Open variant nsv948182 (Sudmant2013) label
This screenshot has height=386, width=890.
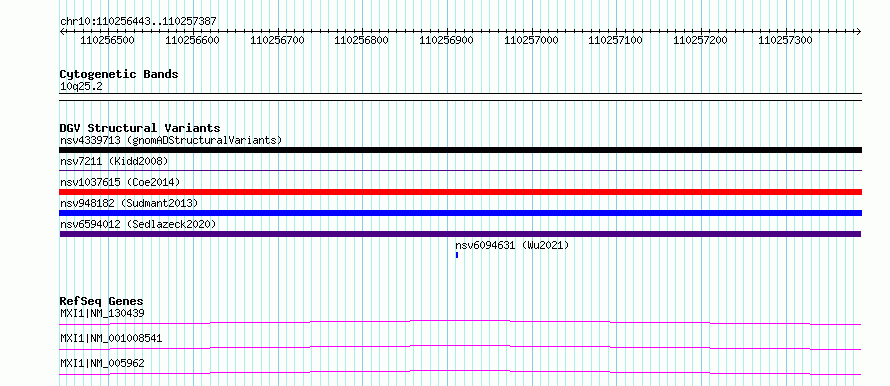[129, 203]
